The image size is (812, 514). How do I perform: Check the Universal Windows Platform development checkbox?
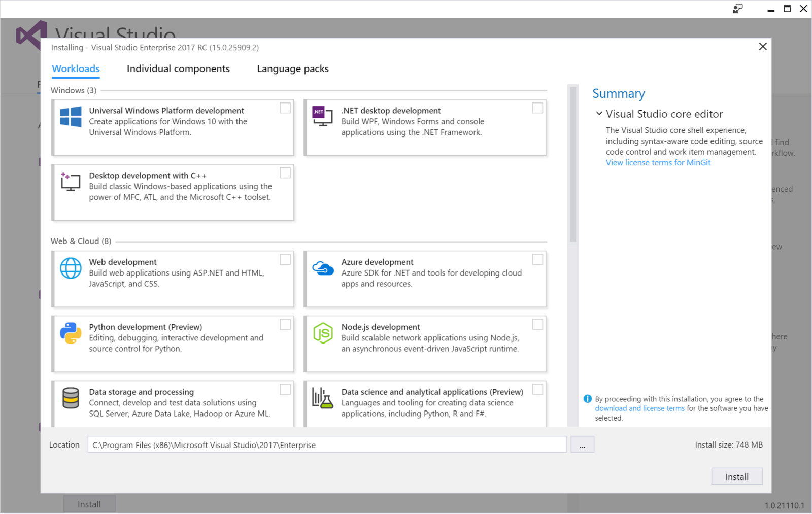pyautogui.click(x=285, y=108)
